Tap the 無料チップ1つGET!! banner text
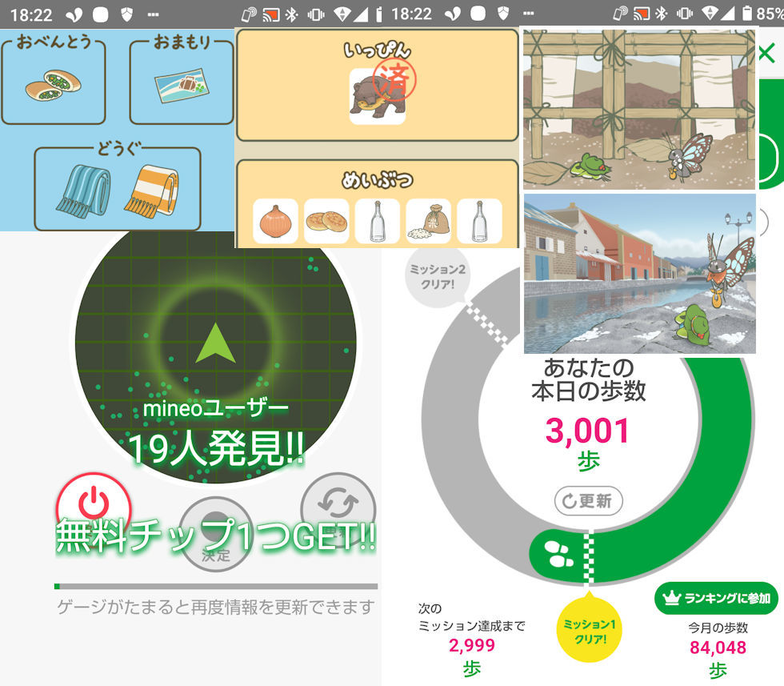Image resolution: width=784 pixels, height=686 pixels. [216, 536]
